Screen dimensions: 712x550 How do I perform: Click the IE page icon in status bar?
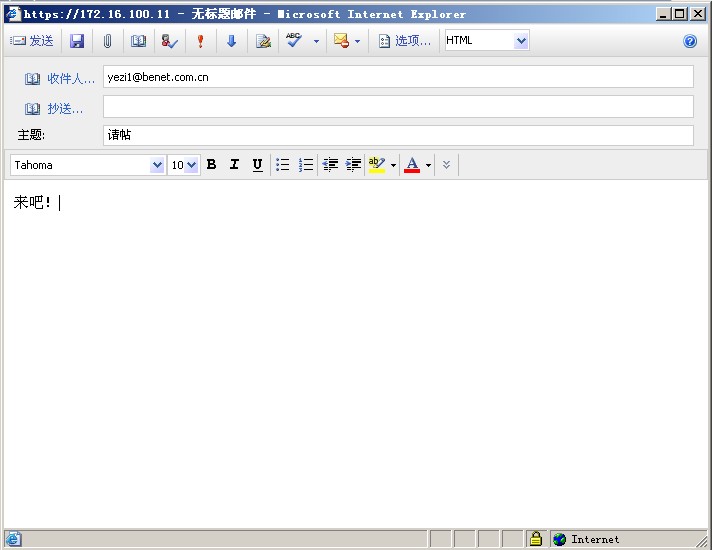coord(13,539)
